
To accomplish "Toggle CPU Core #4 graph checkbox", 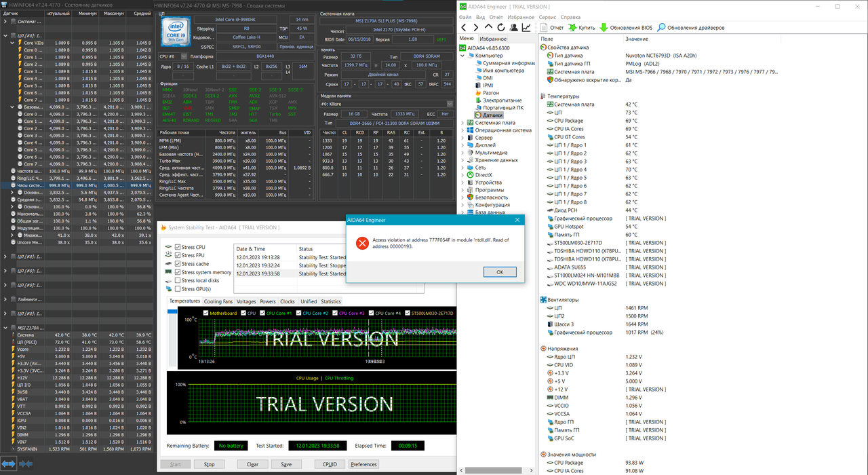I will [372, 313].
